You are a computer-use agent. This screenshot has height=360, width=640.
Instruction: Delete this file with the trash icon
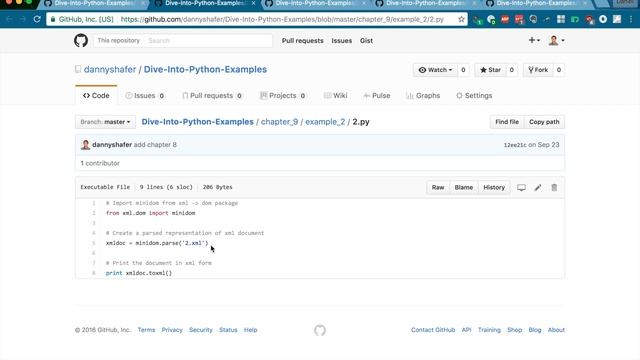pyautogui.click(x=554, y=187)
